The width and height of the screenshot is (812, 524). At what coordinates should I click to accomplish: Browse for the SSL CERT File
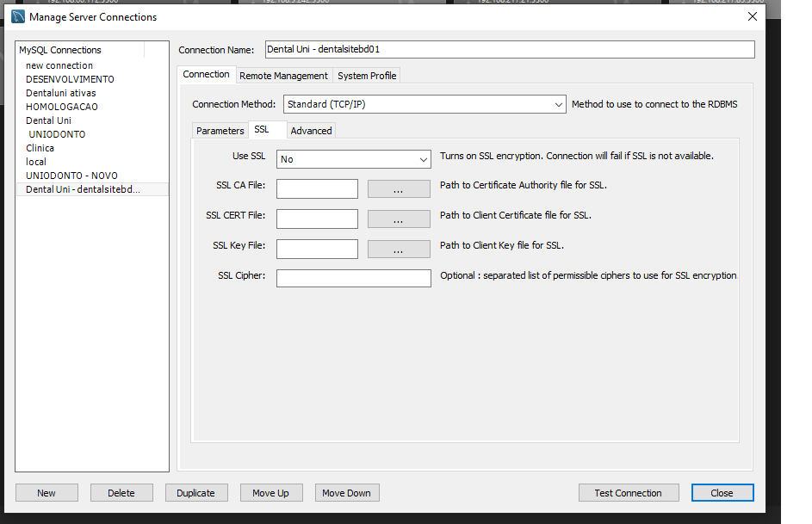pos(399,219)
